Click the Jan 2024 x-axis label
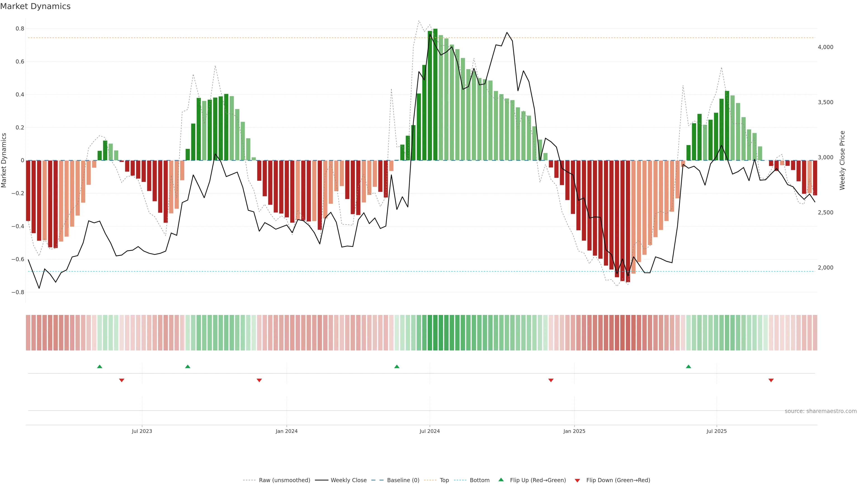Image resolution: width=868 pixels, height=488 pixels. (x=286, y=431)
